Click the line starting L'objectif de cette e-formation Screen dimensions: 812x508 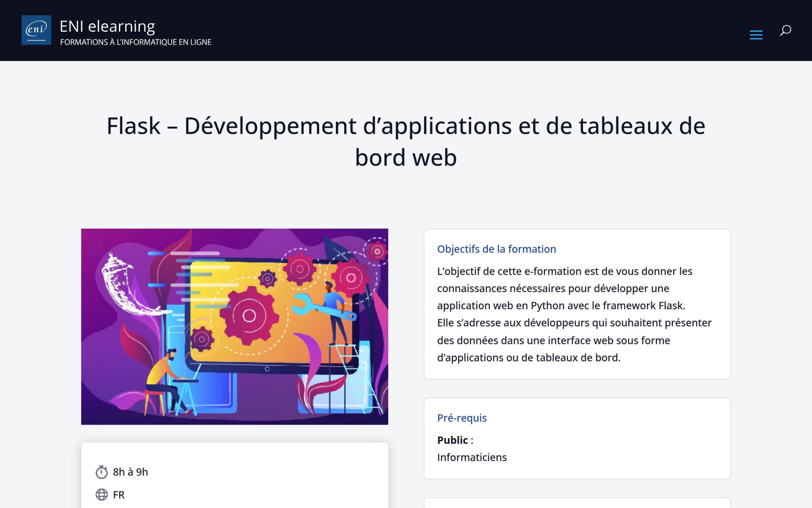(x=565, y=271)
